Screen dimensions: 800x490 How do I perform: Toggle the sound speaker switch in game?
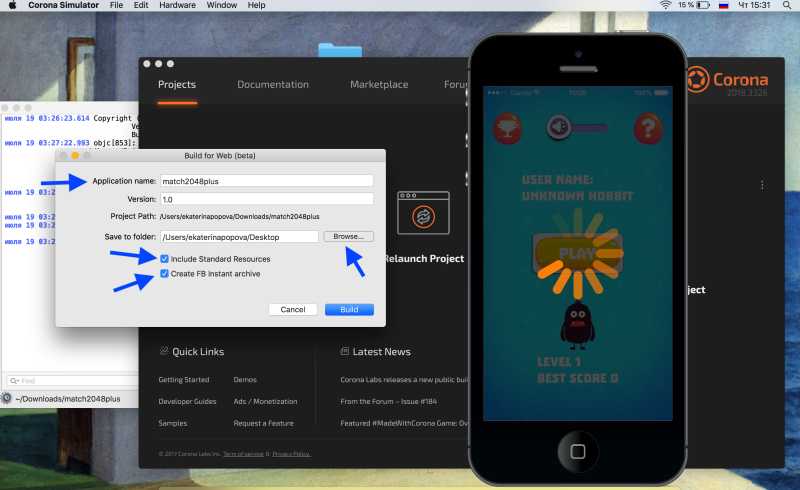[x=577, y=127]
